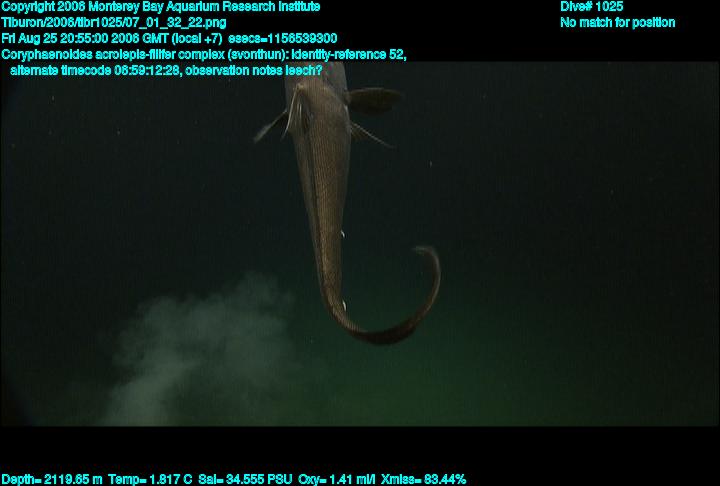The width and height of the screenshot is (720, 486).
Task: Click the Dive# 1025 label
Action: [x=592, y=7]
